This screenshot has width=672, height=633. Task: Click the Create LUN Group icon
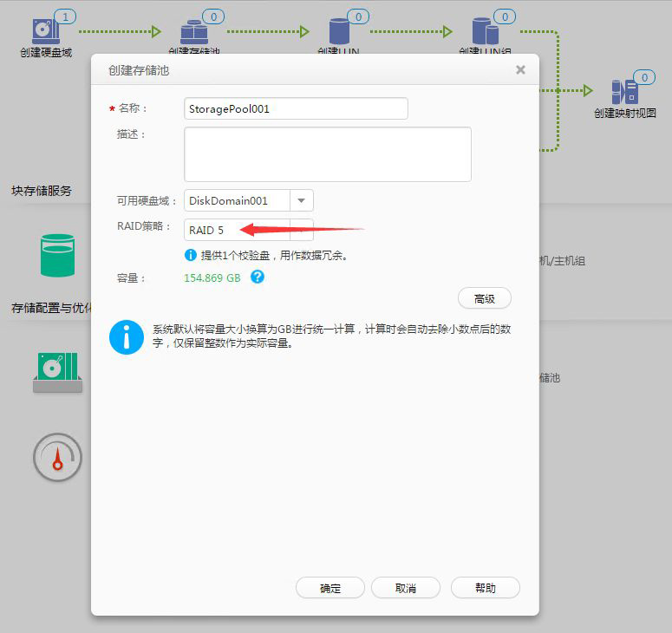486,31
